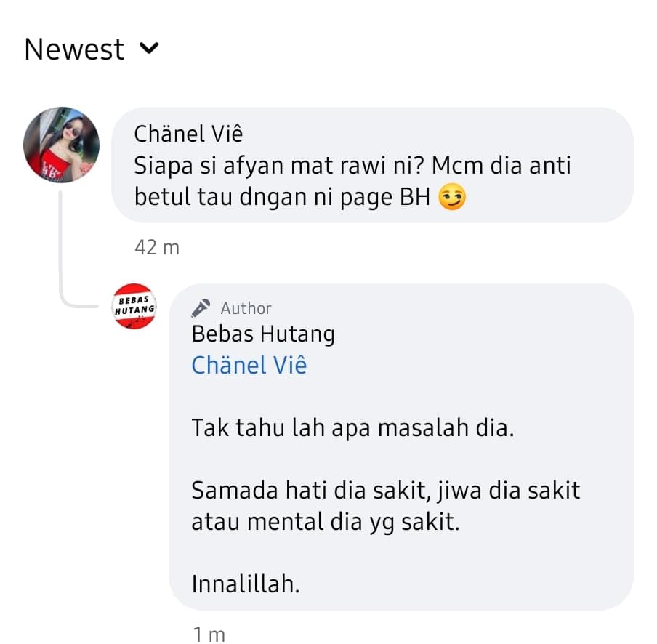
Task: Click the reply line ending 'Innalillah.'
Action: (x=246, y=584)
